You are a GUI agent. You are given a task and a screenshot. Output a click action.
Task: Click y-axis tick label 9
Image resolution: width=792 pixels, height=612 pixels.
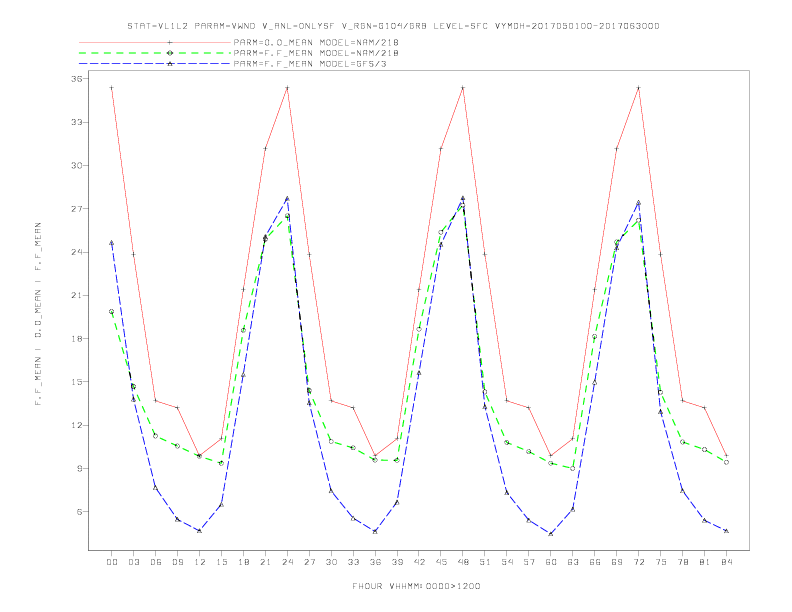(x=80, y=469)
